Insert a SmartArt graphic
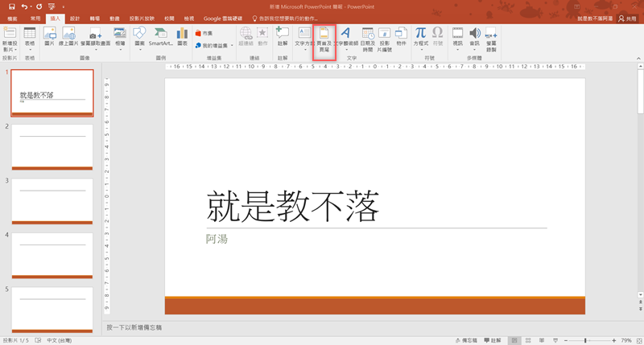The image size is (644, 345). click(x=161, y=37)
